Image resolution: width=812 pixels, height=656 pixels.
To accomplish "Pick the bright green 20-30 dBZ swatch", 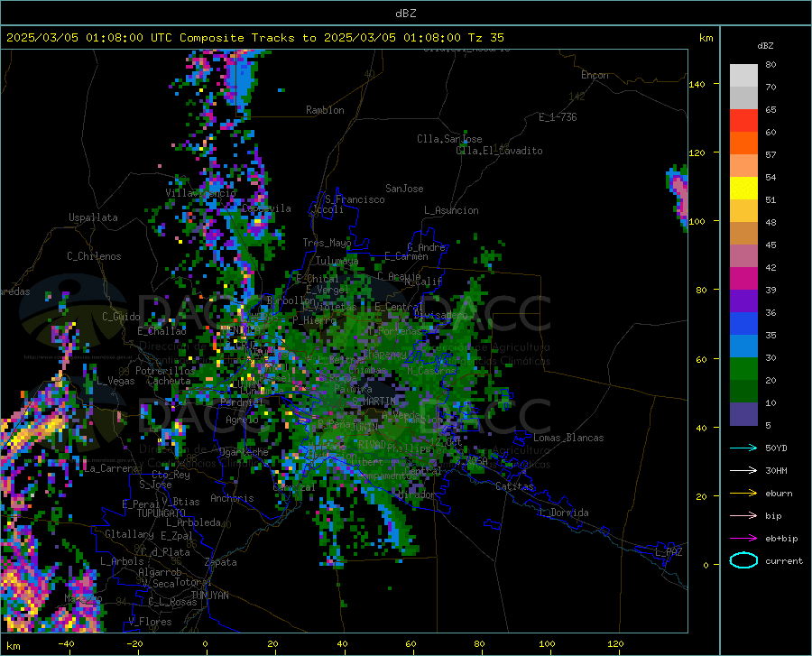I will [743, 369].
